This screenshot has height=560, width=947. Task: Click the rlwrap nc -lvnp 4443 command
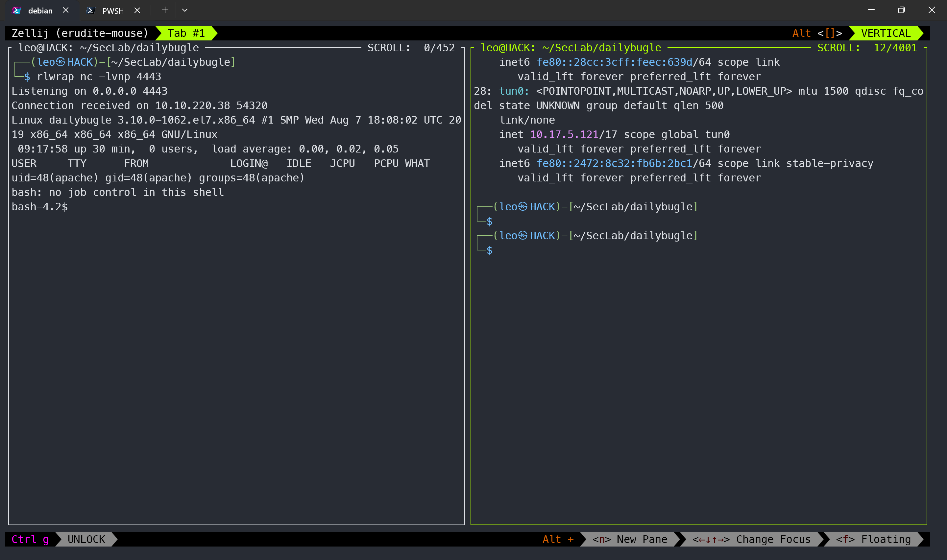click(x=99, y=77)
